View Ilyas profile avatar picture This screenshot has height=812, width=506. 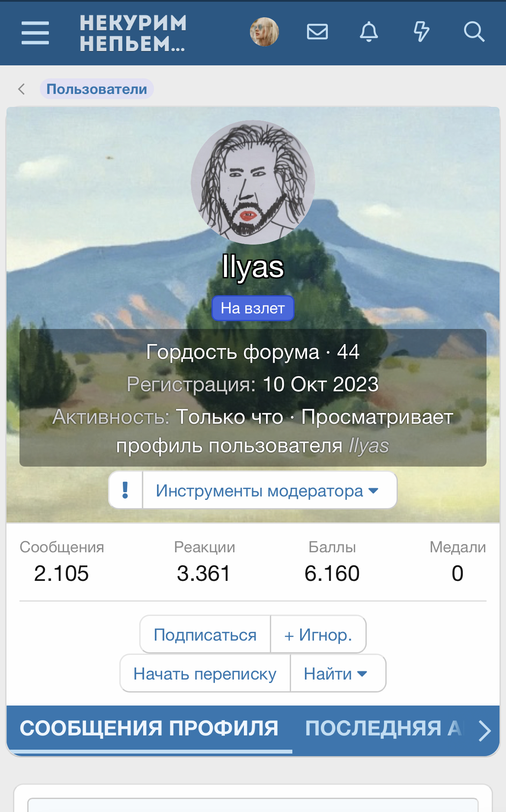click(x=253, y=182)
